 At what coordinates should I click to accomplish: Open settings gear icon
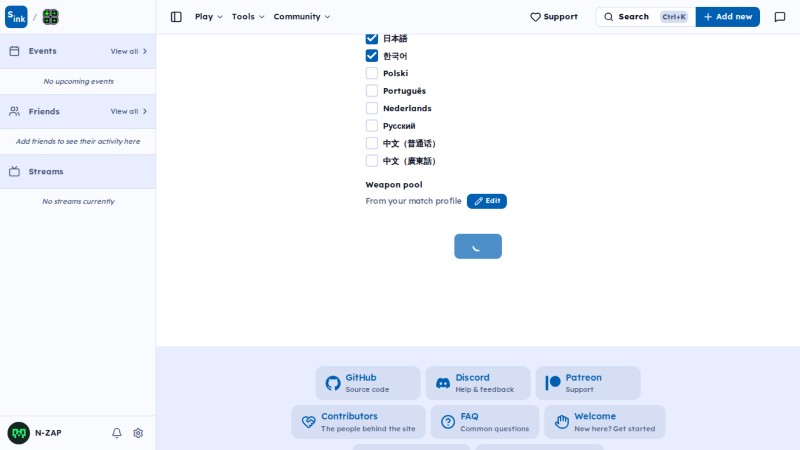pyautogui.click(x=138, y=433)
